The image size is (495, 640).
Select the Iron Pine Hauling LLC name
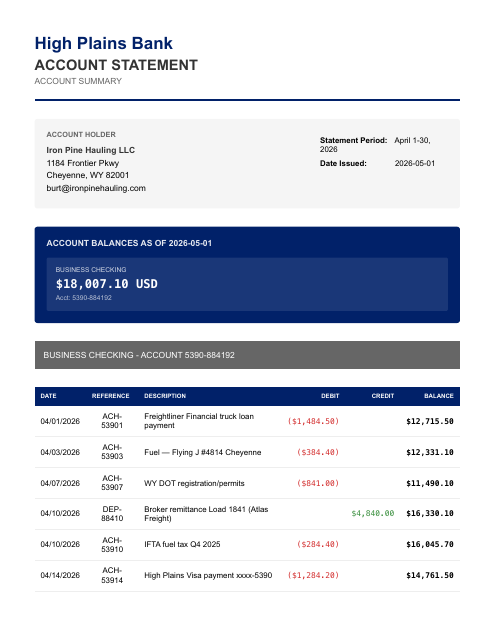point(91,150)
